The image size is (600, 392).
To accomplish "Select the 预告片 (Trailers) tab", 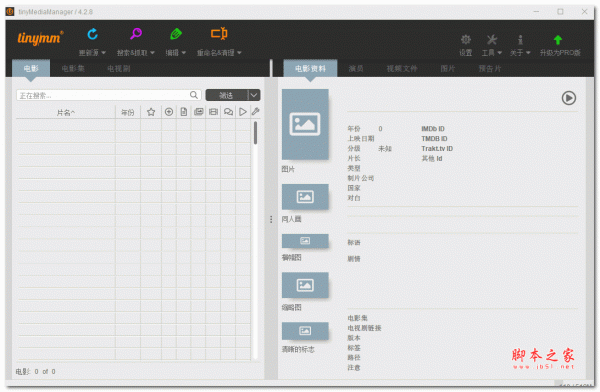I will [490, 69].
